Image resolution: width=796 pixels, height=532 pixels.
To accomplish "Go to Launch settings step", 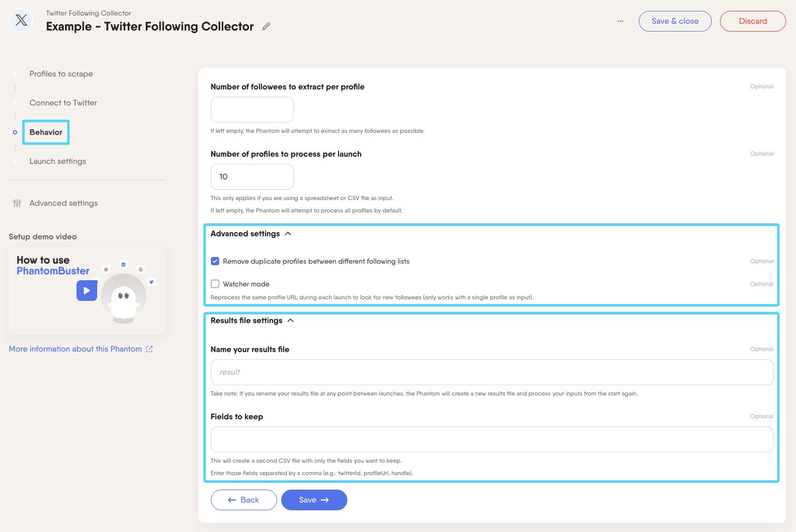I will pyautogui.click(x=58, y=161).
